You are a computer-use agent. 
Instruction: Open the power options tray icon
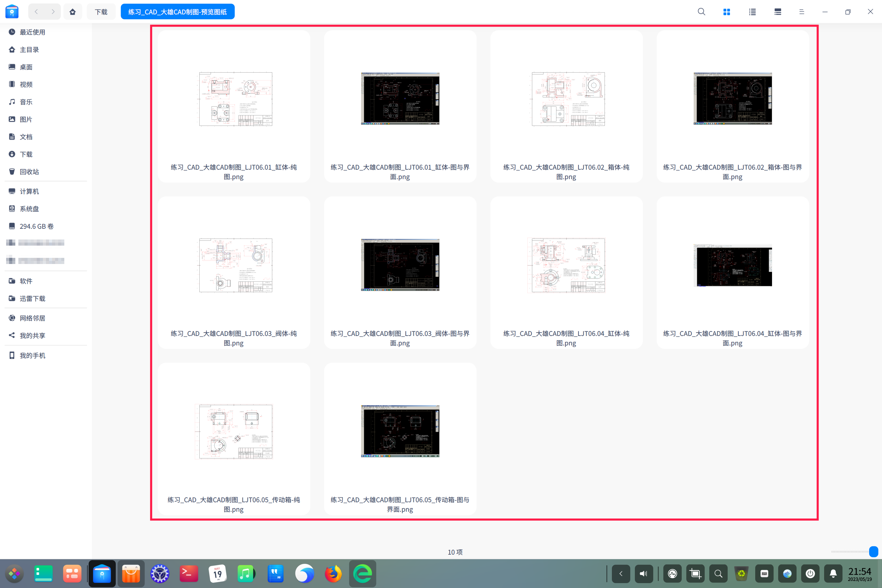tap(810, 573)
